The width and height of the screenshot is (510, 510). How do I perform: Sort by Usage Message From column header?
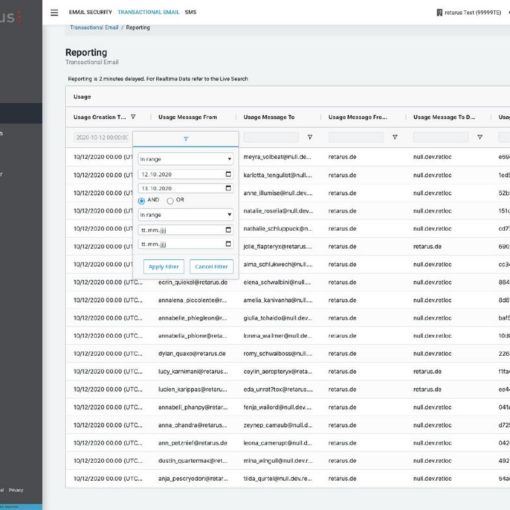click(188, 117)
